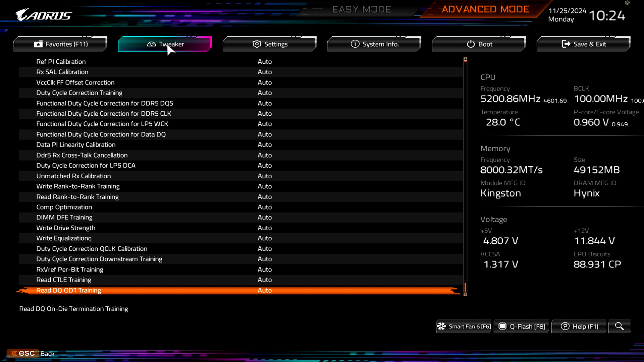Open Smart Fan 6 settings
Image resolution: width=644 pixels, height=362 pixels.
[464, 326]
